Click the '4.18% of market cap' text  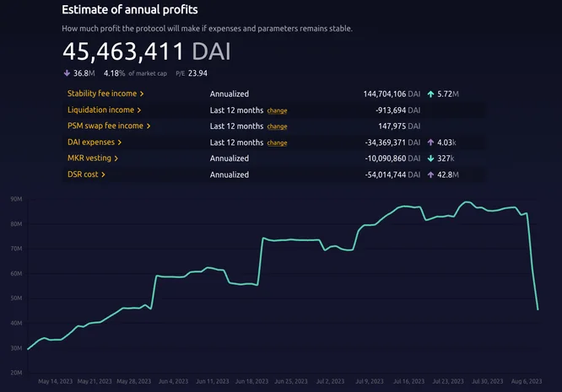pos(135,73)
